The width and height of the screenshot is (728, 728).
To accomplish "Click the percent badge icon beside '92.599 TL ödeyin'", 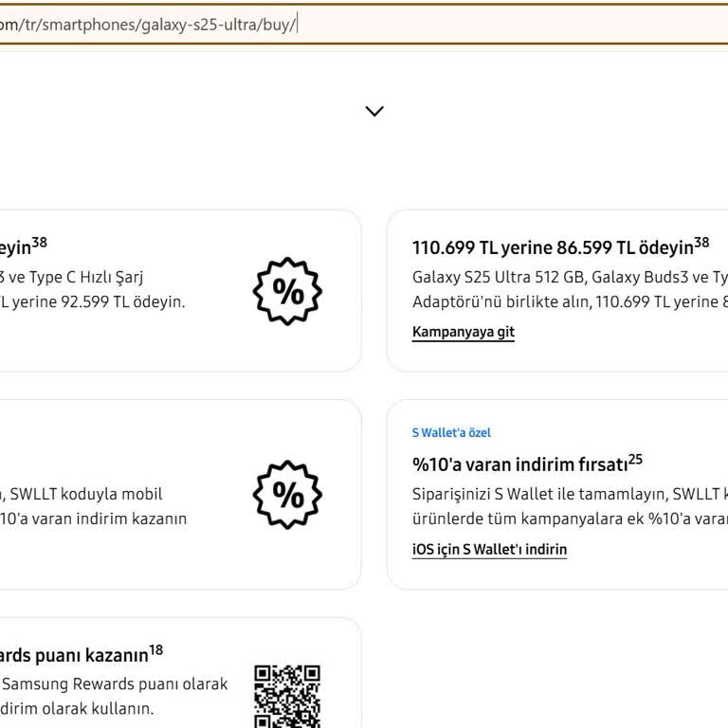I will click(287, 291).
